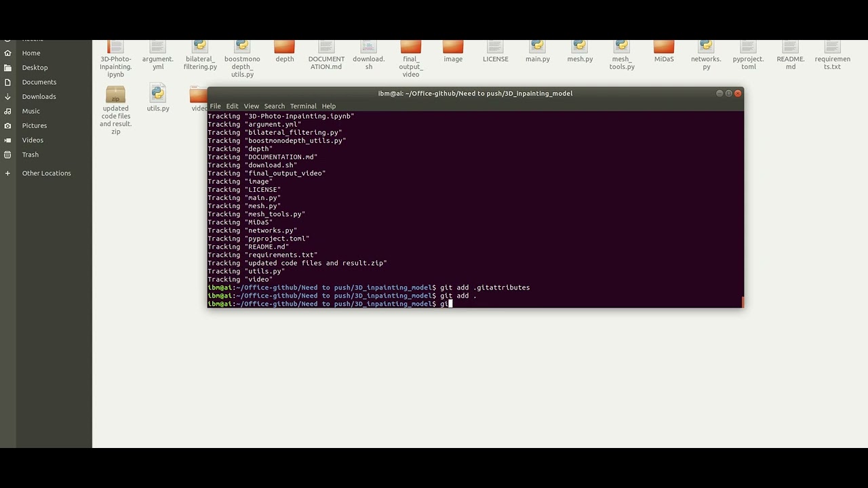Select the networks.py file icon
Viewport: 868px width, 488px height.
706,47
